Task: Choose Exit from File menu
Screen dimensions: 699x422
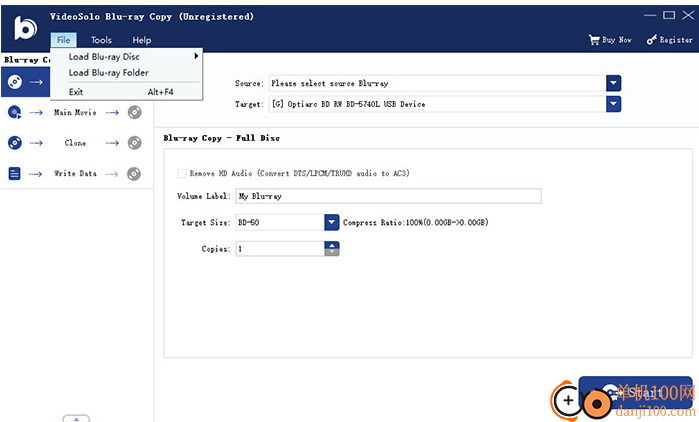Action: 126,92
